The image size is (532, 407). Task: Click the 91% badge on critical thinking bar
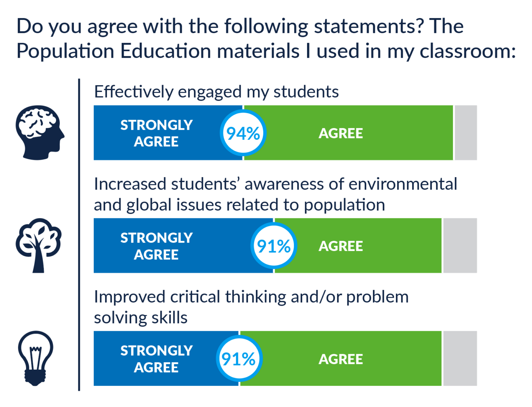(x=239, y=359)
